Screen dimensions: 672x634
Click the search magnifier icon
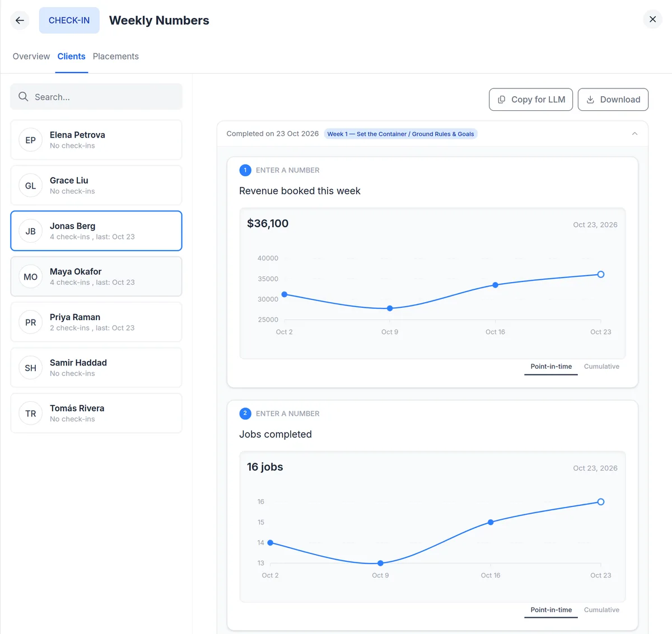[x=24, y=97]
